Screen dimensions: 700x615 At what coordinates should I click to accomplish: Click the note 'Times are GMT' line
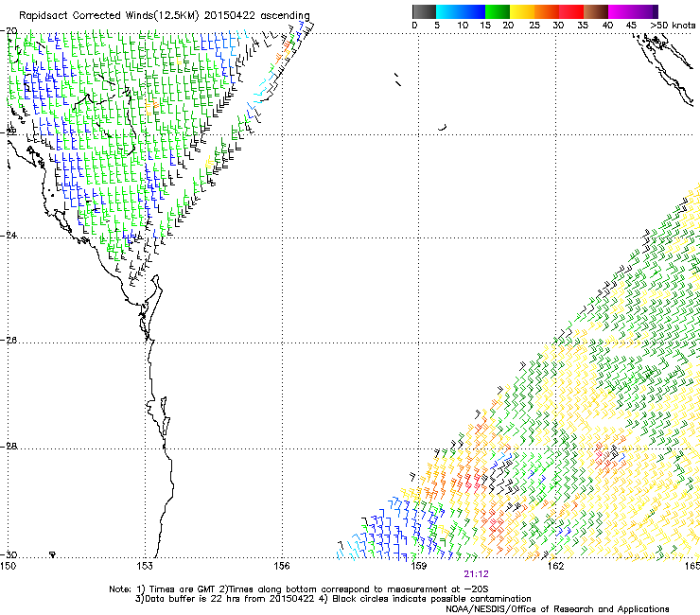point(298,589)
